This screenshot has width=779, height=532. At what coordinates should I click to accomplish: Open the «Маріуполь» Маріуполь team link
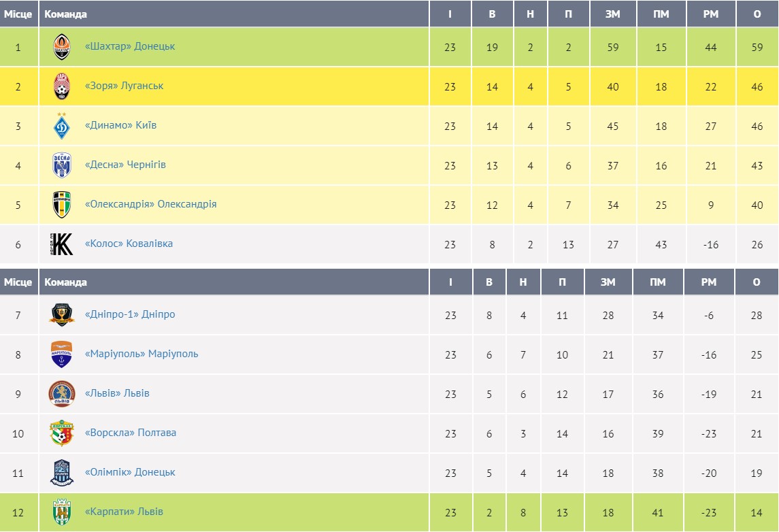[x=142, y=354]
